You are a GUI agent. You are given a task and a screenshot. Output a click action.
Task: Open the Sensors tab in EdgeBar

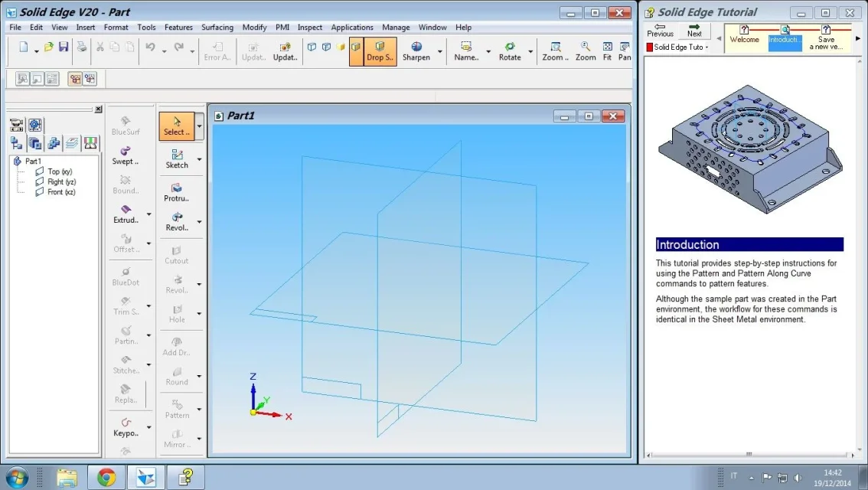[x=91, y=143]
